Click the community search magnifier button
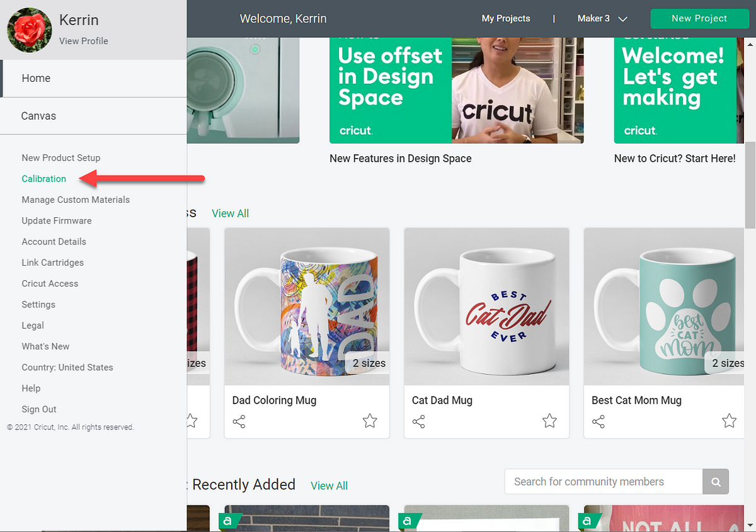The image size is (756, 532). [716, 482]
